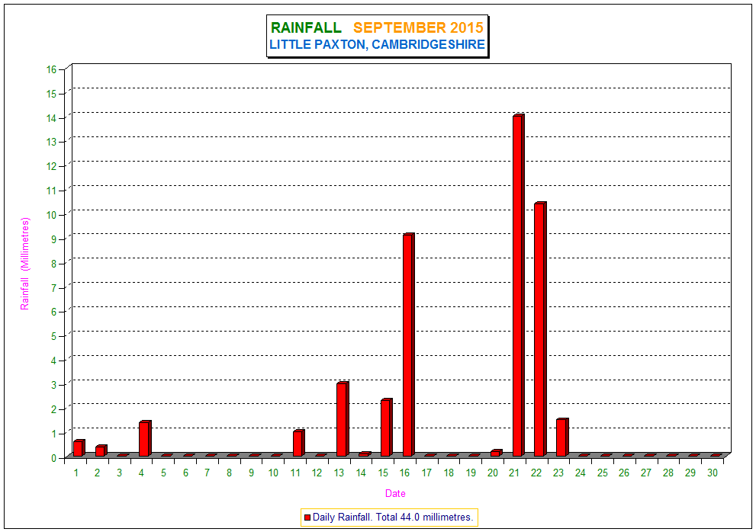Click the rainfall bar for date 21
The height and width of the screenshot is (532, 756).
point(518,285)
